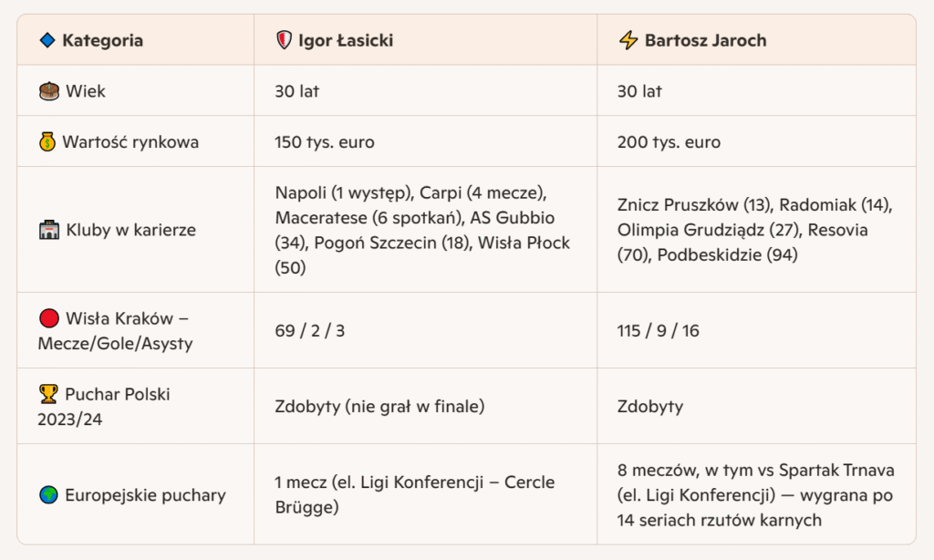Screen dimensions: 934x560
Task: Click the lightning bolt icon by Bartosz Jaroch
Action: click(628, 40)
